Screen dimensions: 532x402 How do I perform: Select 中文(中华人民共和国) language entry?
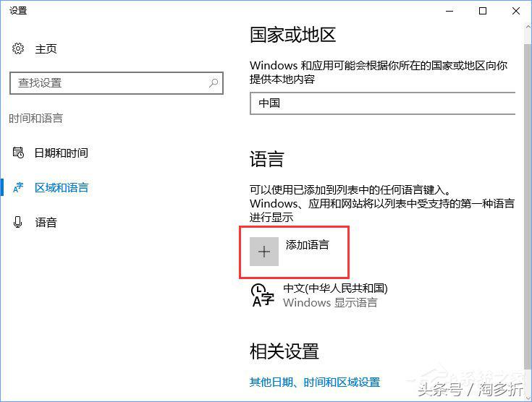(x=335, y=288)
